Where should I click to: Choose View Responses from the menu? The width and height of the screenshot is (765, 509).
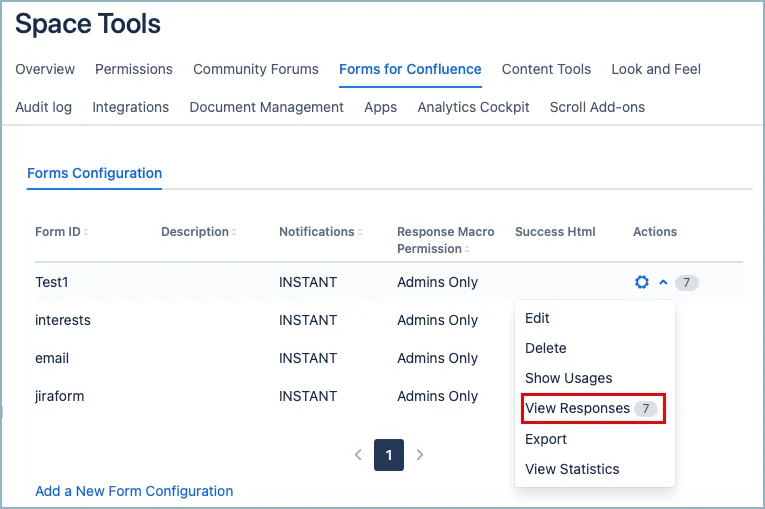click(x=593, y=408)
